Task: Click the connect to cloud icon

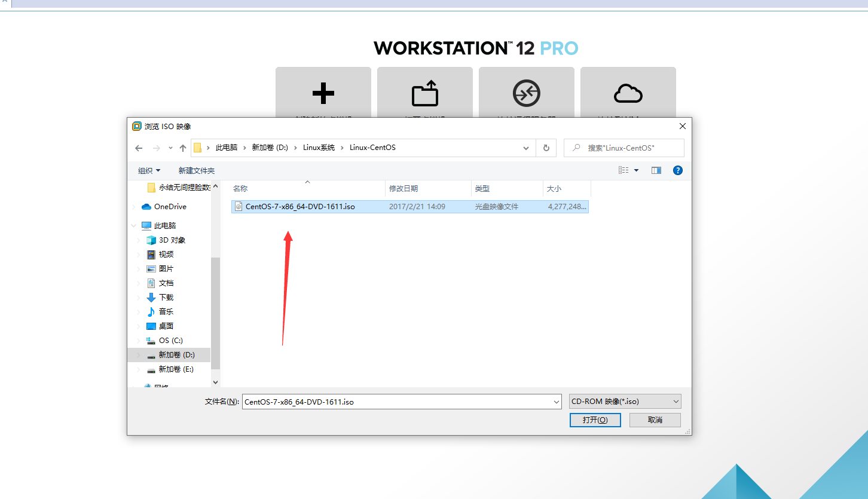Action: (628, 93)
